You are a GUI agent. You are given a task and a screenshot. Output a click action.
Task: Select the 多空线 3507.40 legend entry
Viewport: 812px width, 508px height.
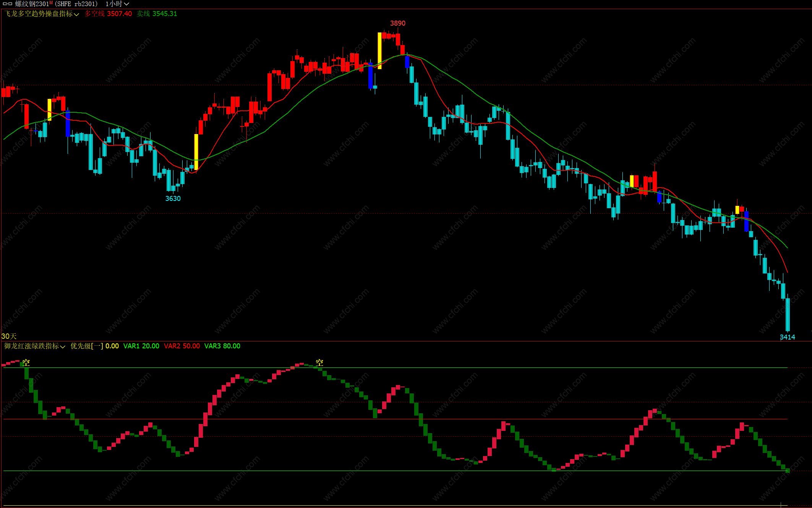pos(108,14)
